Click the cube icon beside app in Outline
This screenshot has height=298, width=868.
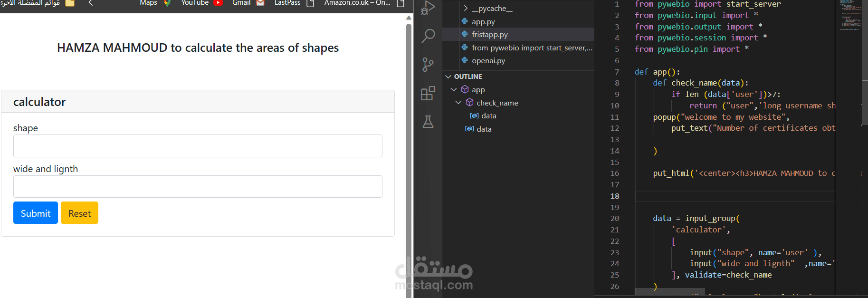(x=465, y=89)
